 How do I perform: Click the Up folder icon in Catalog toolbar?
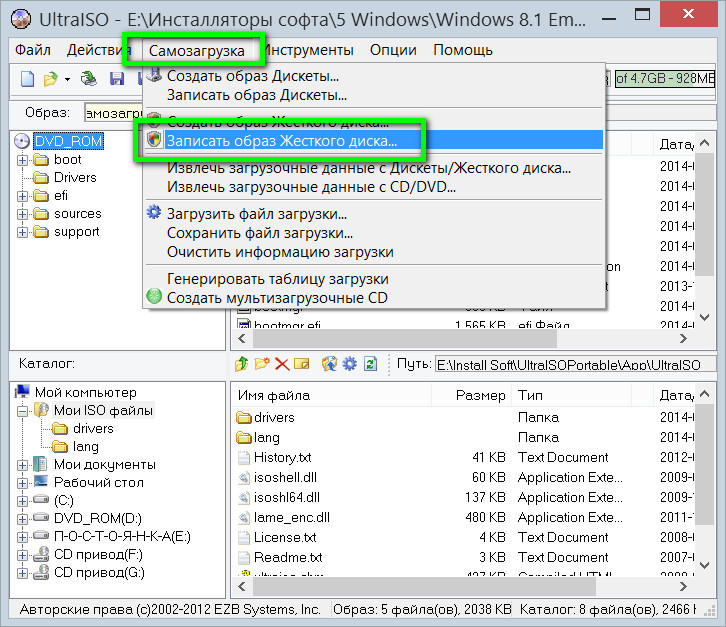(241, 364)
